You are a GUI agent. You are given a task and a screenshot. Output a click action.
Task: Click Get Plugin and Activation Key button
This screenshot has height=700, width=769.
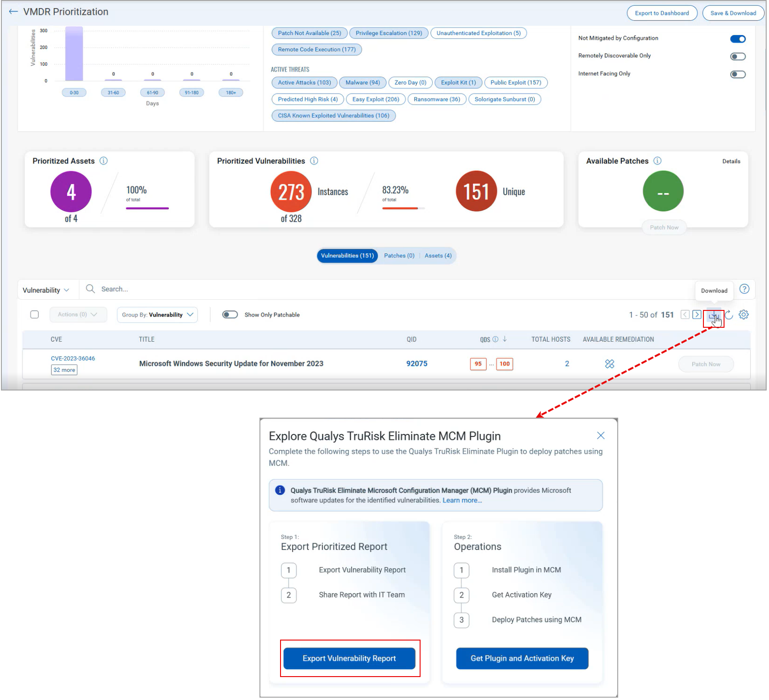point(522,658)
